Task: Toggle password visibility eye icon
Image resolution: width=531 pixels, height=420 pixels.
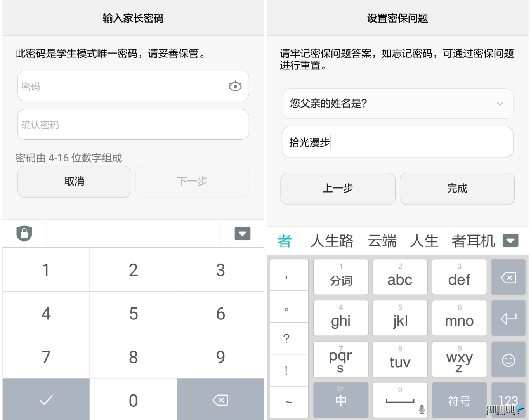Action: [235, 86]
